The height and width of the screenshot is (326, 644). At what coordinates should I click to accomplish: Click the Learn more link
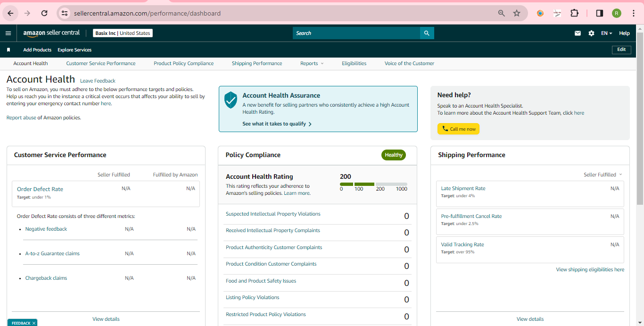coord(297,193)
